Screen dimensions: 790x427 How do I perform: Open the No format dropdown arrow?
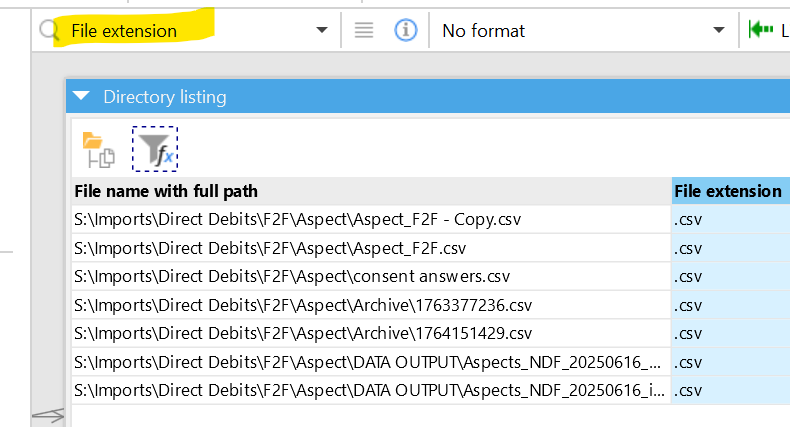718,31
